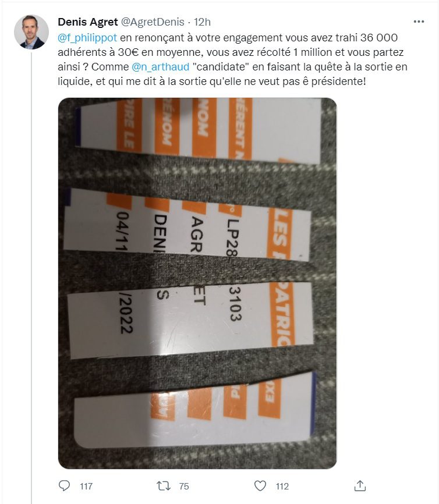
Task: Open the reply speech bubble icon
Action: pyautogui.click(x=64, y=485)
